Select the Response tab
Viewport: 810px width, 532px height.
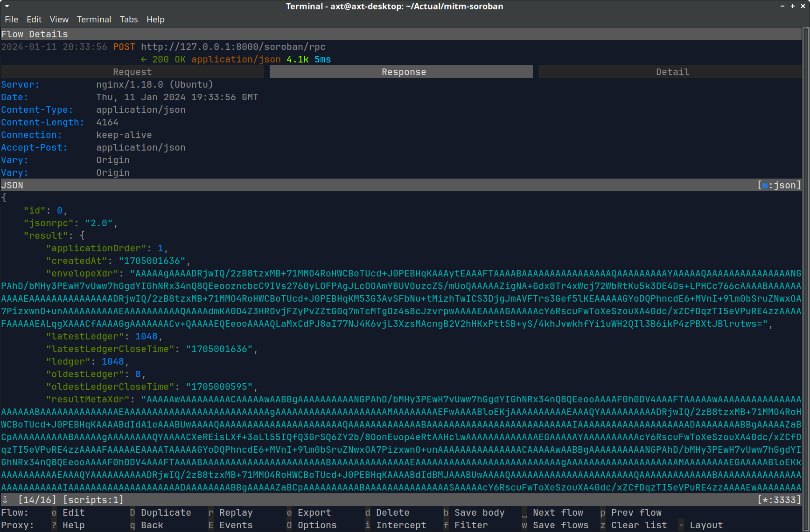404,72
